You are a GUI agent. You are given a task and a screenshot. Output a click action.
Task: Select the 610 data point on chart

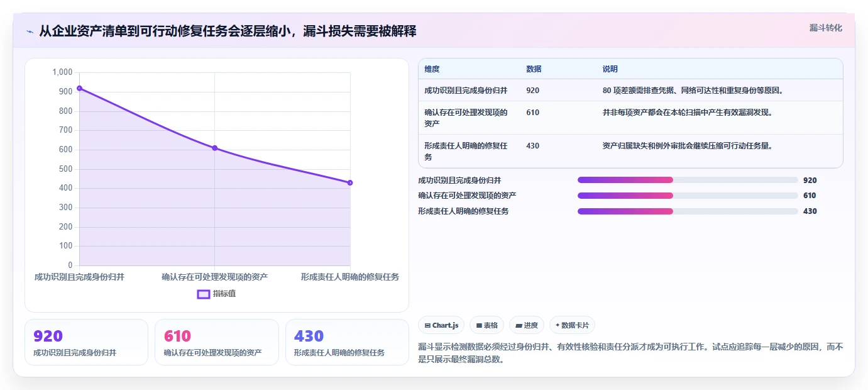point(214,148)
